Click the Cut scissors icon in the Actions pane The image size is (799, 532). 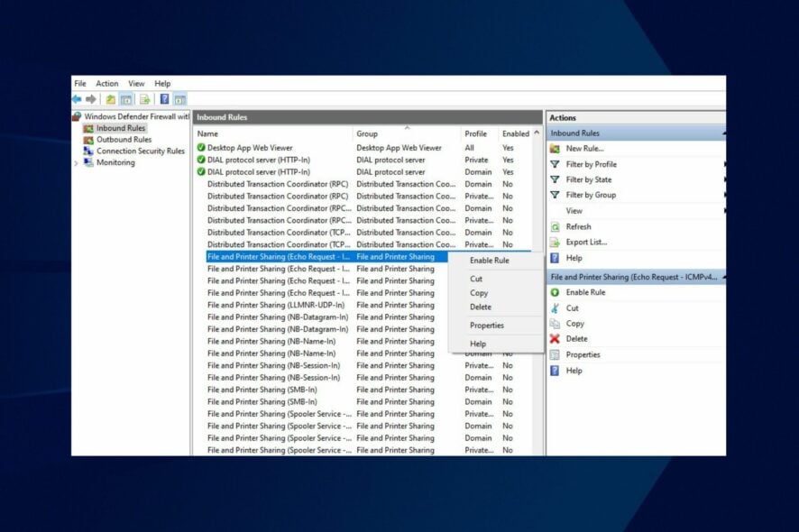[x=554, y=308]
